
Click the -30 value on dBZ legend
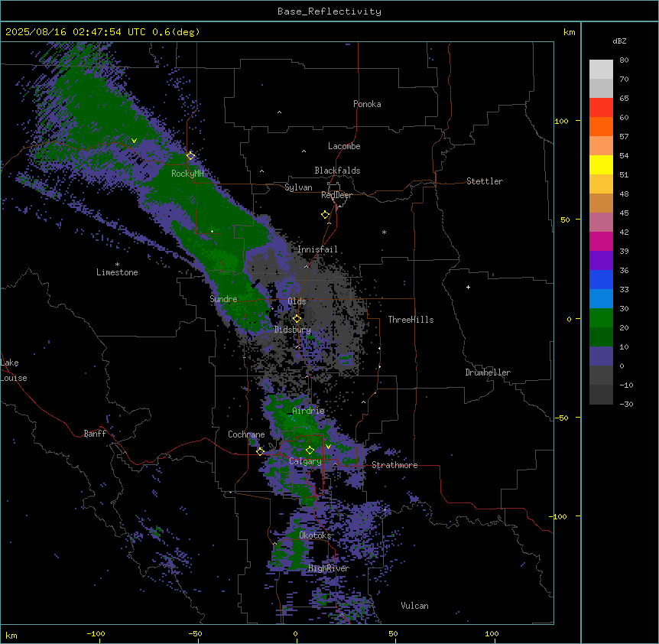[x=626, y=404]
